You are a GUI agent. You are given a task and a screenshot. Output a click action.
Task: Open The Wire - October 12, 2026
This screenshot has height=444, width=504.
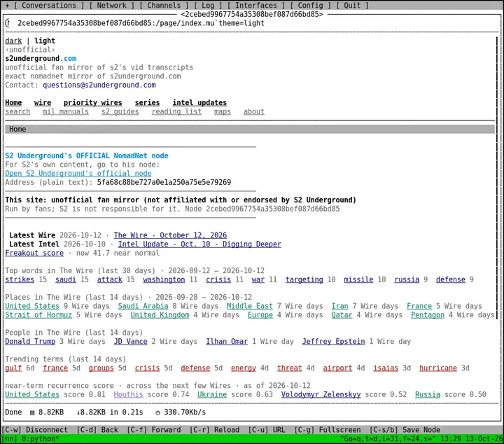click(170, 235)
